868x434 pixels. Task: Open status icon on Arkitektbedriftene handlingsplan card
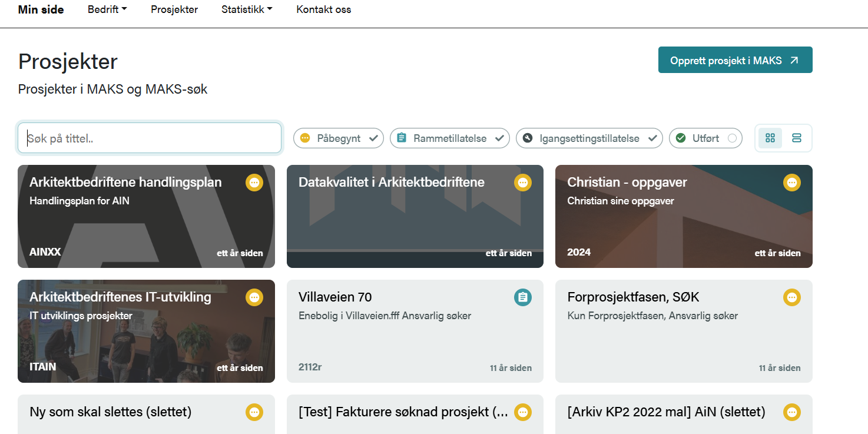(x=254, y=183)
